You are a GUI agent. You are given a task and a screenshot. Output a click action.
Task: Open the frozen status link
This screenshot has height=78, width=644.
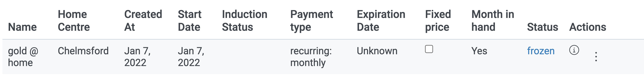pos(541,51)
